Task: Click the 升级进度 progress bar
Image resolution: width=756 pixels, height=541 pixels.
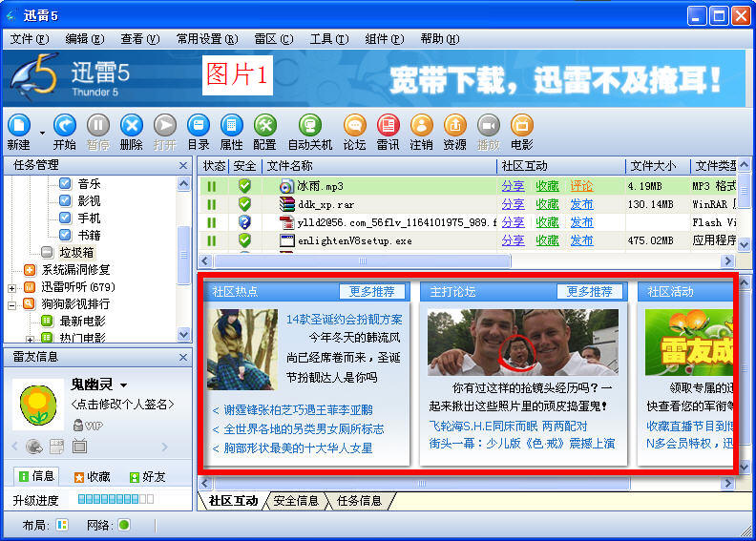Action: pyautogui.click(x=115, y=500)
